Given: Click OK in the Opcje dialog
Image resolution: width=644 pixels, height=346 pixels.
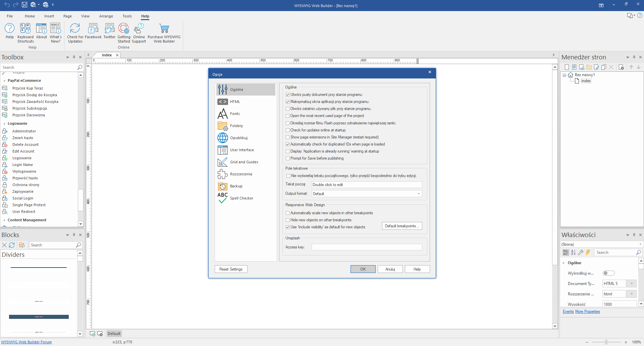Looking at the screenshot, I should [x=363, y=269].
